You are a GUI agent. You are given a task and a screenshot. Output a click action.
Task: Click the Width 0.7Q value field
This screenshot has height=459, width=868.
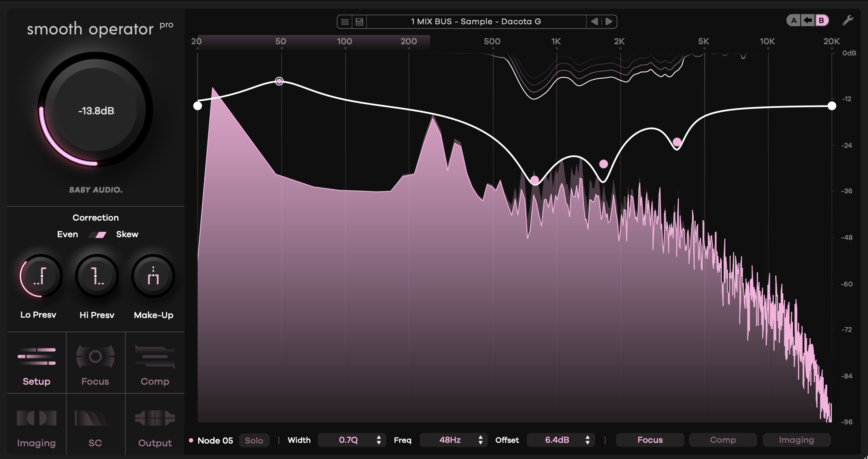pyautogui.click(x=351, y=440)
